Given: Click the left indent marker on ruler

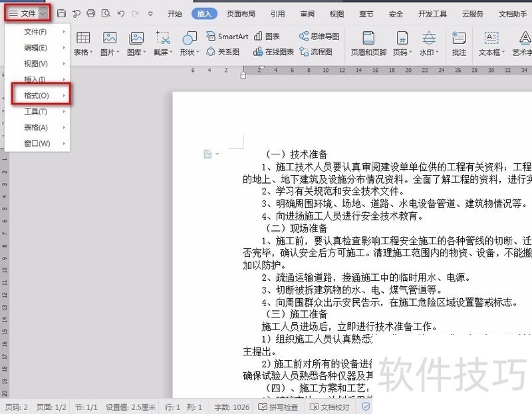Looking at the screenshot, I should [243, 76].
